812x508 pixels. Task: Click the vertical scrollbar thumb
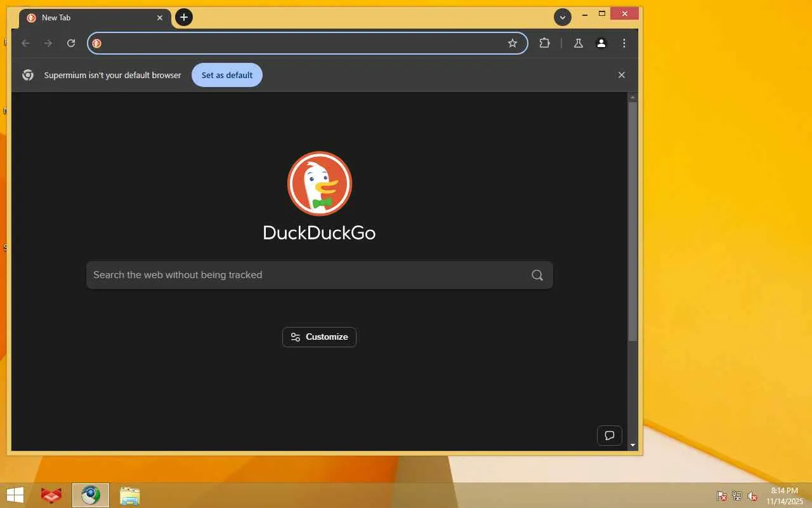[632, 222]
